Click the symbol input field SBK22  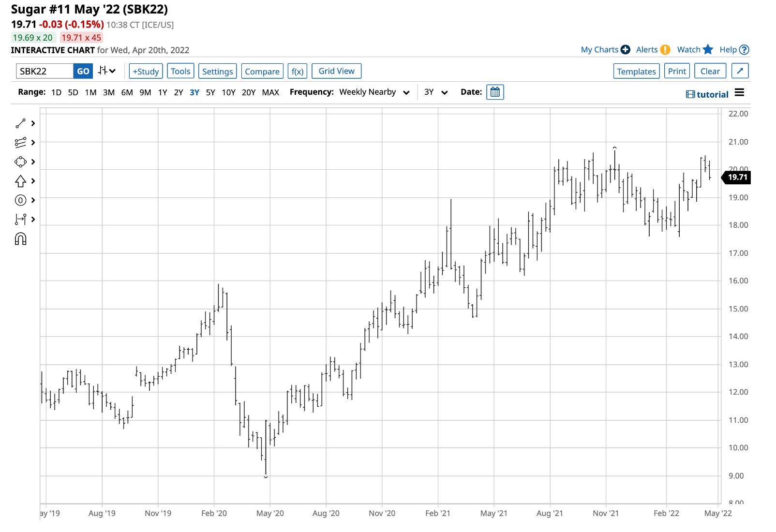(x=45, y=71)
